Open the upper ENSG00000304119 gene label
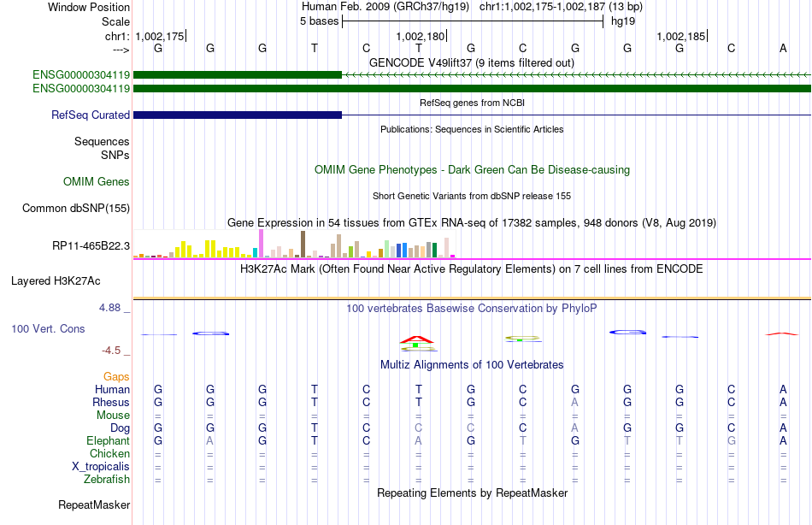Image resolution: width=812 pixels, height=525 pixels. pyautogui.click(x=81, y=75)
